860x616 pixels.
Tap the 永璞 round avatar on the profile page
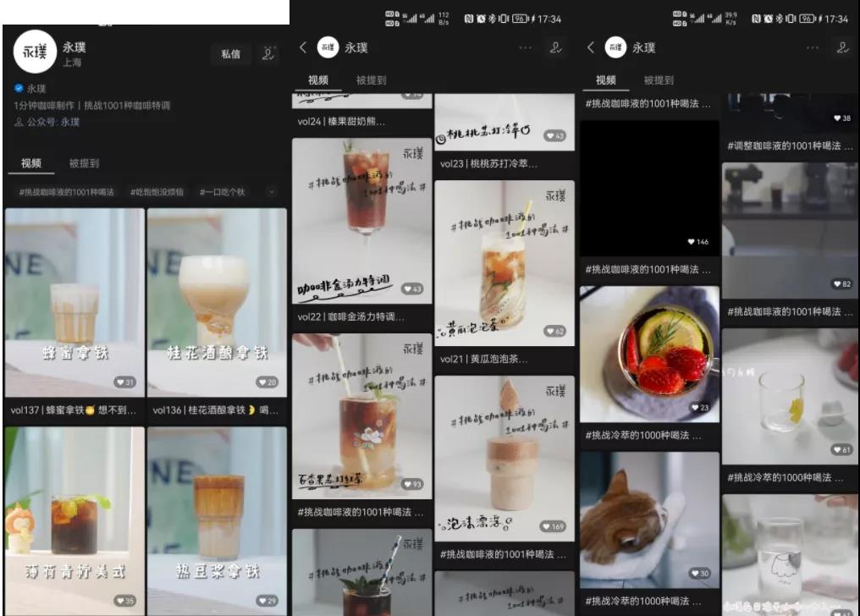[x=35, y=55]
